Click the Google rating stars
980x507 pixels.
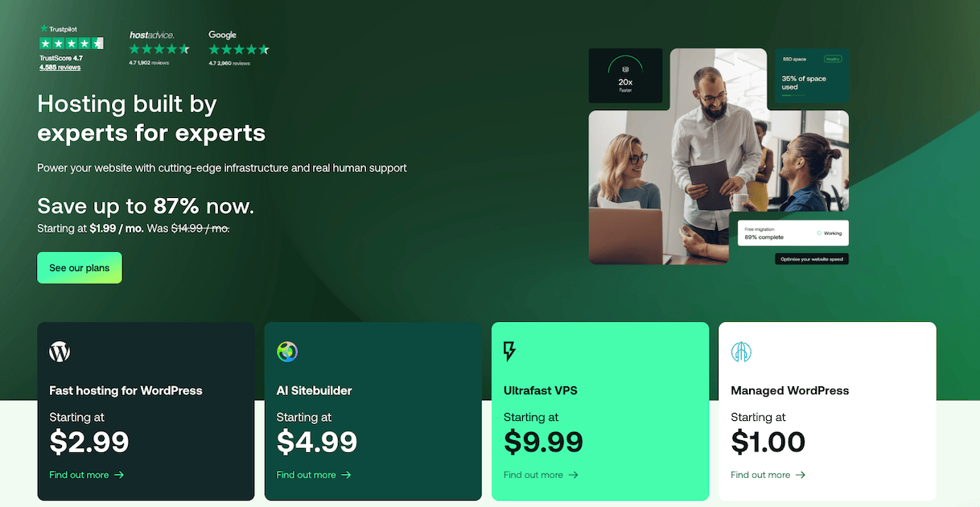tap(239, 49)
